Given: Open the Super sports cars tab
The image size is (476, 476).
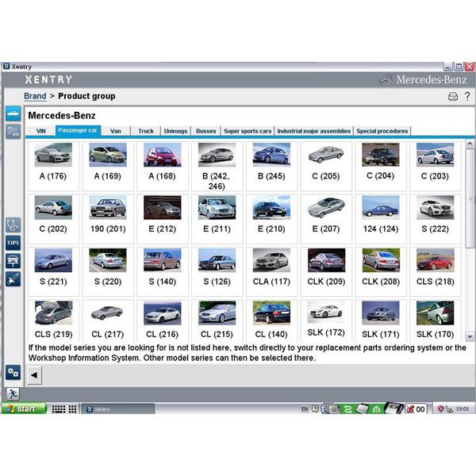Looking at the screenshot, I should click(248, 131).
